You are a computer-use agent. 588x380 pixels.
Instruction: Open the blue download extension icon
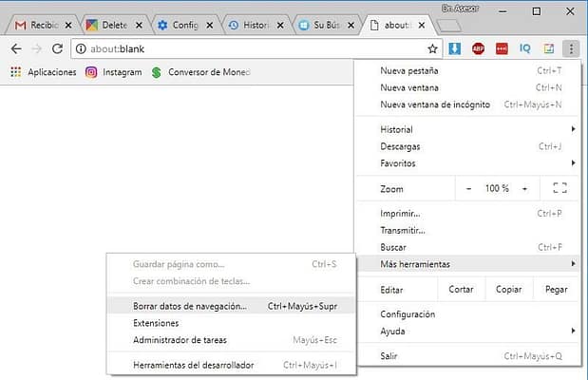(454, 48)
